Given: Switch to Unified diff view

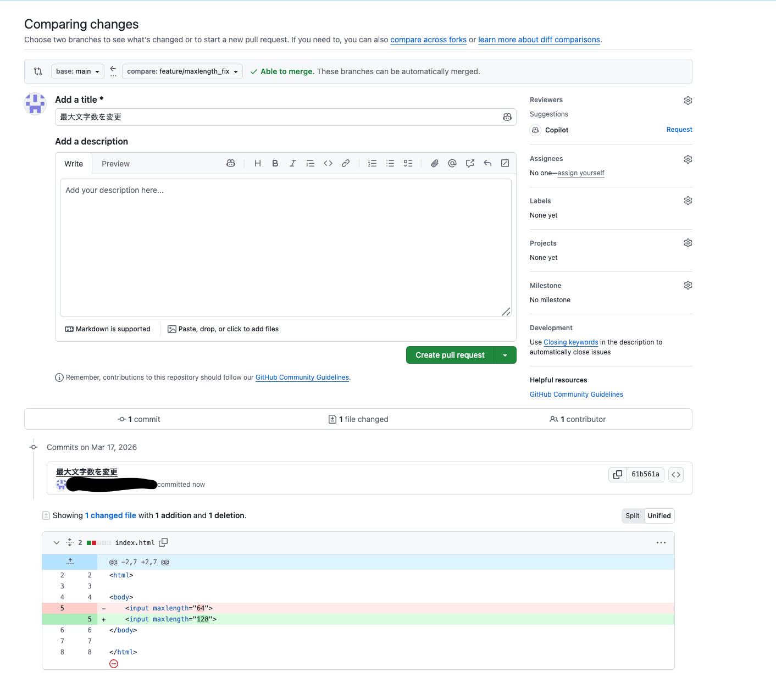Looking at the screenshot, I should pos(659,516).
